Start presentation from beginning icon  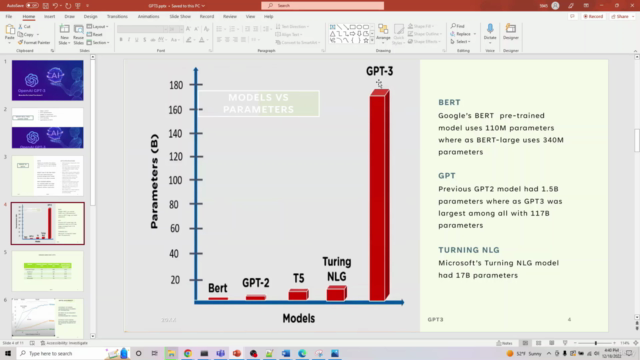pyautogui.click(x=78, y=6)
